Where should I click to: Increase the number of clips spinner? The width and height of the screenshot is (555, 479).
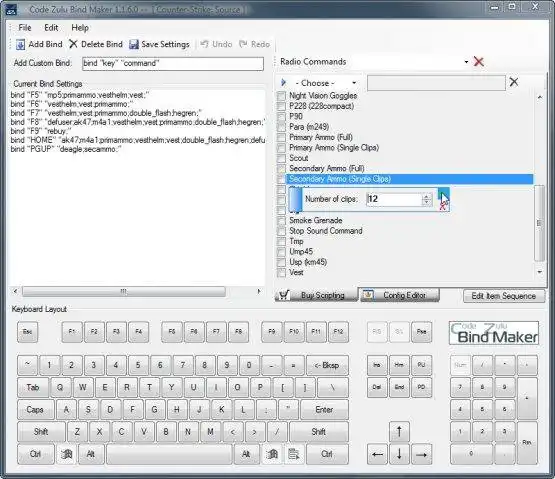click(427, 196)
